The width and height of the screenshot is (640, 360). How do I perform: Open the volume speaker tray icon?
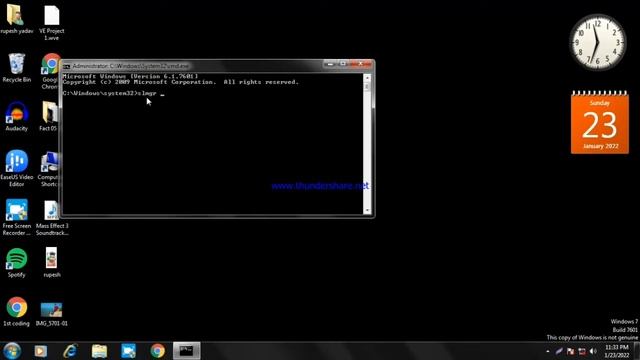point(593,351)
